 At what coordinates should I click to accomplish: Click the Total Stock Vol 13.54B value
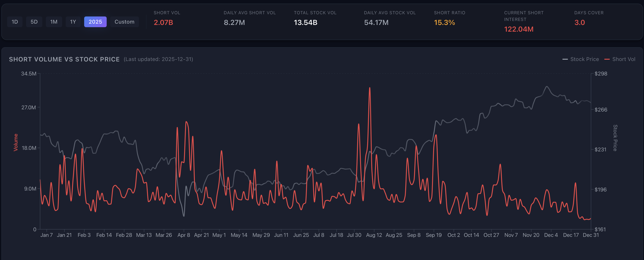click(x=305, y=22)
